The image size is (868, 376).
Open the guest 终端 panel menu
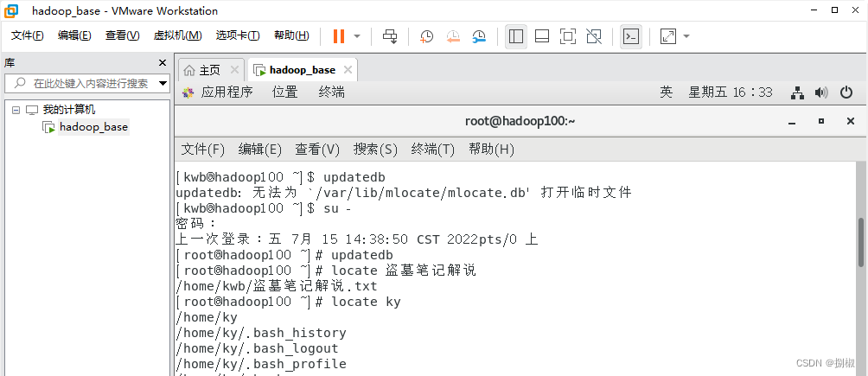coord(332,92)
